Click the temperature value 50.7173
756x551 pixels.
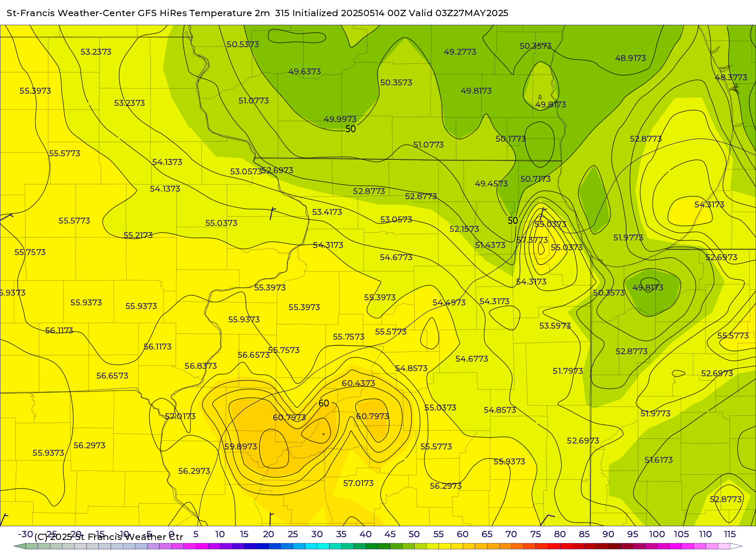535,179
